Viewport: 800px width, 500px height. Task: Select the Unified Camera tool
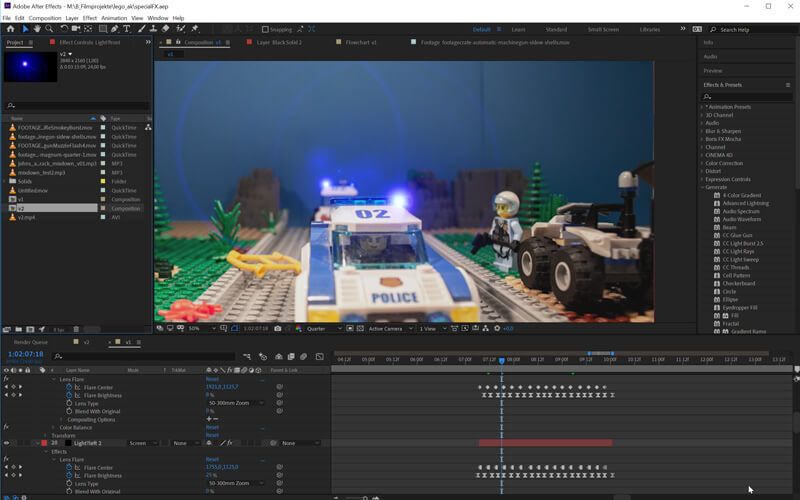pos(76,29)
